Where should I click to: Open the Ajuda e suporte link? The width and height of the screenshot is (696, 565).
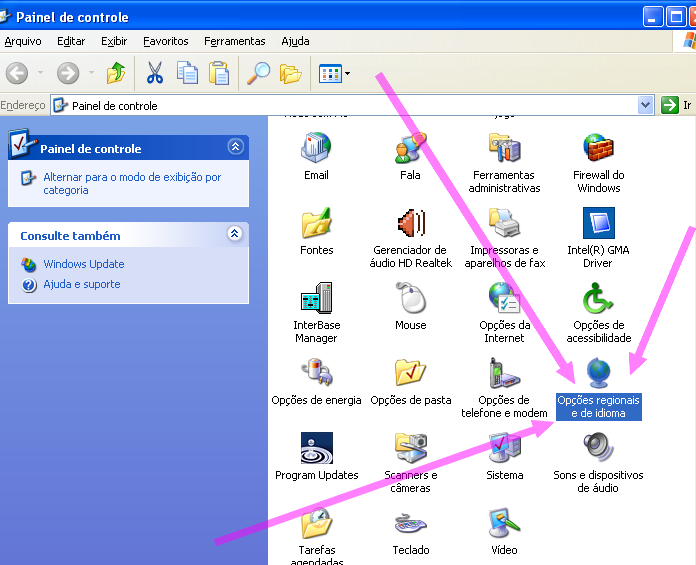[82, 284]
